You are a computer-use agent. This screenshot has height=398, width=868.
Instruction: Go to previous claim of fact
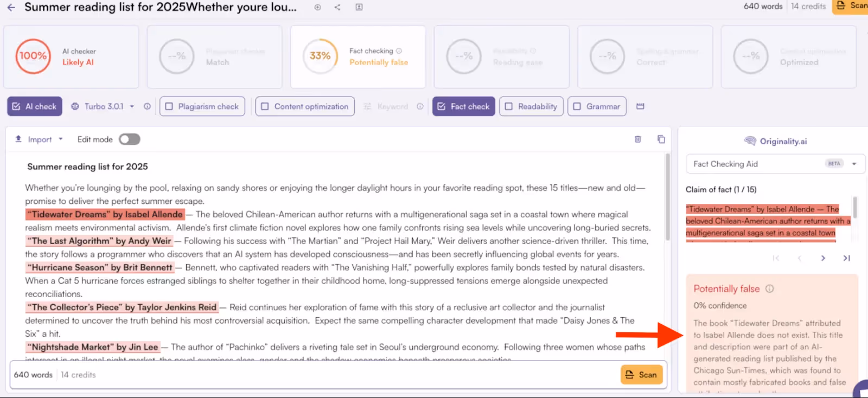(800, 258)
